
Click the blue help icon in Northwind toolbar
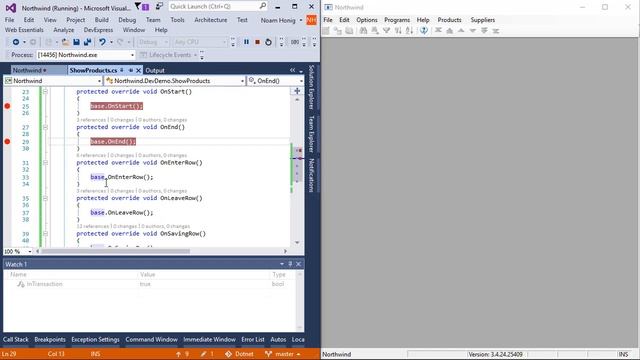pos(424,31)
